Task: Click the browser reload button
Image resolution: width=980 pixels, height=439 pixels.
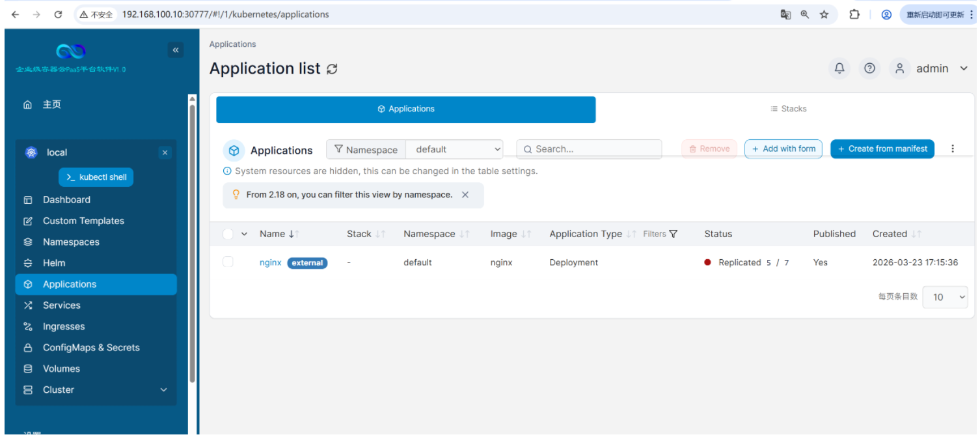Action: click(x=58, y=14)
